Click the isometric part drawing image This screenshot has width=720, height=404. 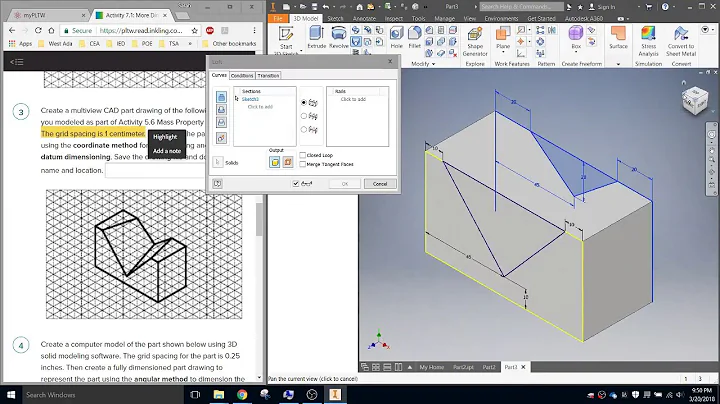coord(144,254)
